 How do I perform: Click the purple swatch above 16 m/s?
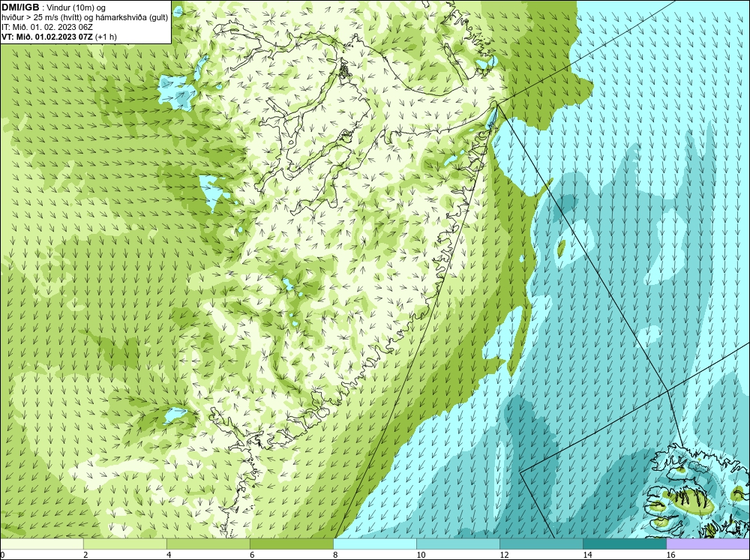(708, 544)
